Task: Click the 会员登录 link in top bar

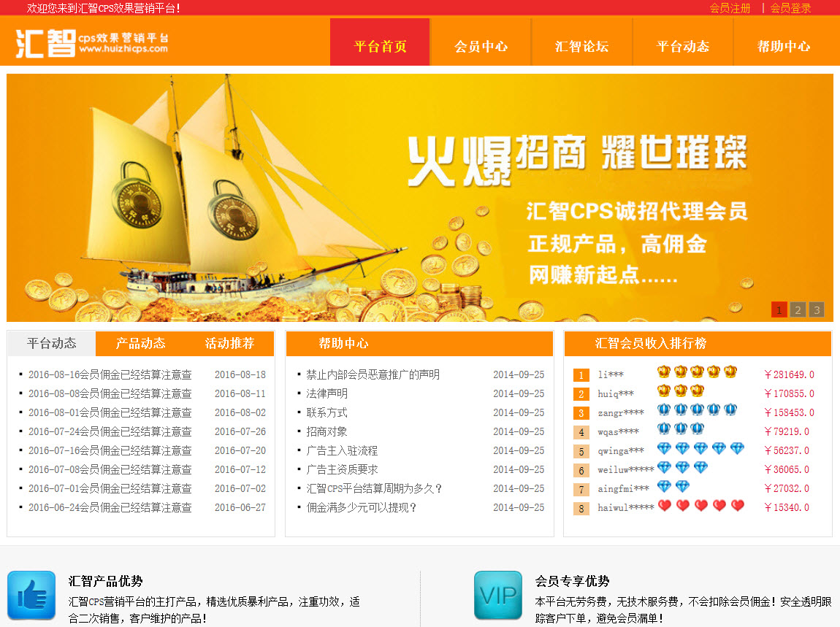Action: 790,8
